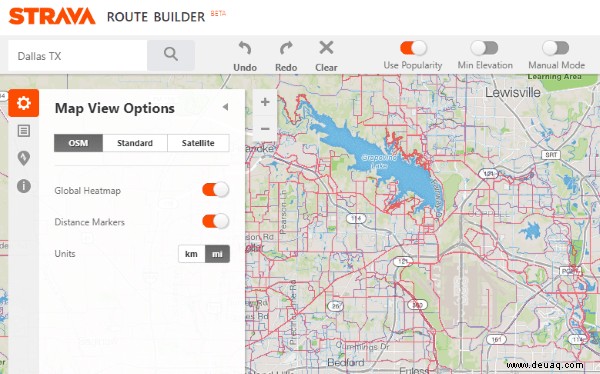
Task: Redo the last route action
Action: coord(286,56)
